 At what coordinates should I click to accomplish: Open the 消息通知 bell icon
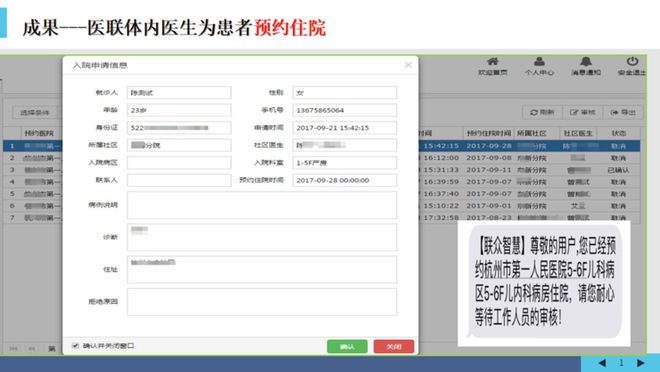(x=585, y=66)
